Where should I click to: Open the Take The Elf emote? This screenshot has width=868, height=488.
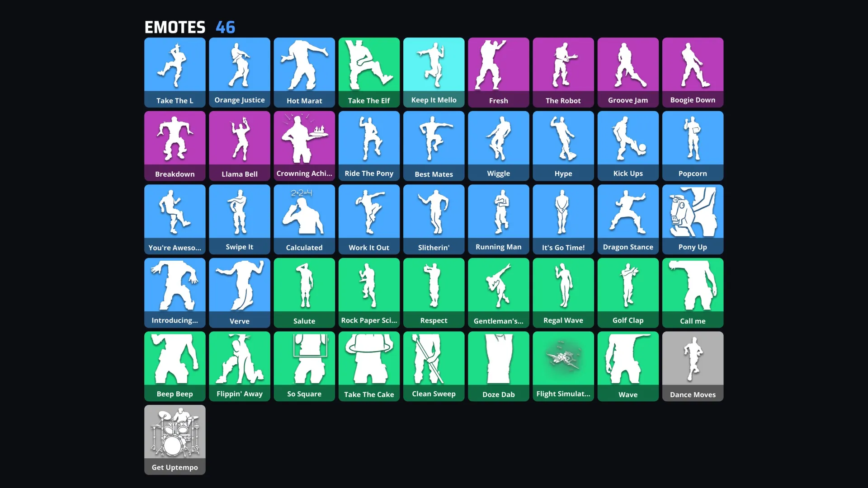[x=369, y=72]
